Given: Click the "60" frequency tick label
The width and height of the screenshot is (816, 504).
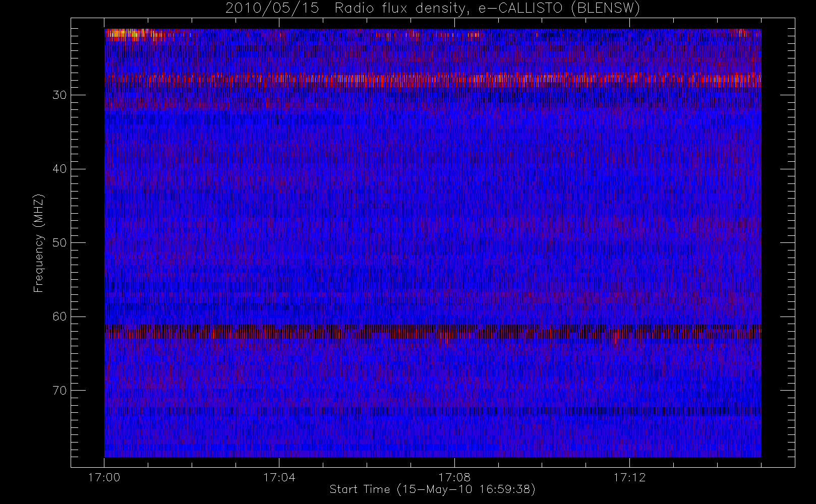Looking at the screenshot, I should [60, 317].
